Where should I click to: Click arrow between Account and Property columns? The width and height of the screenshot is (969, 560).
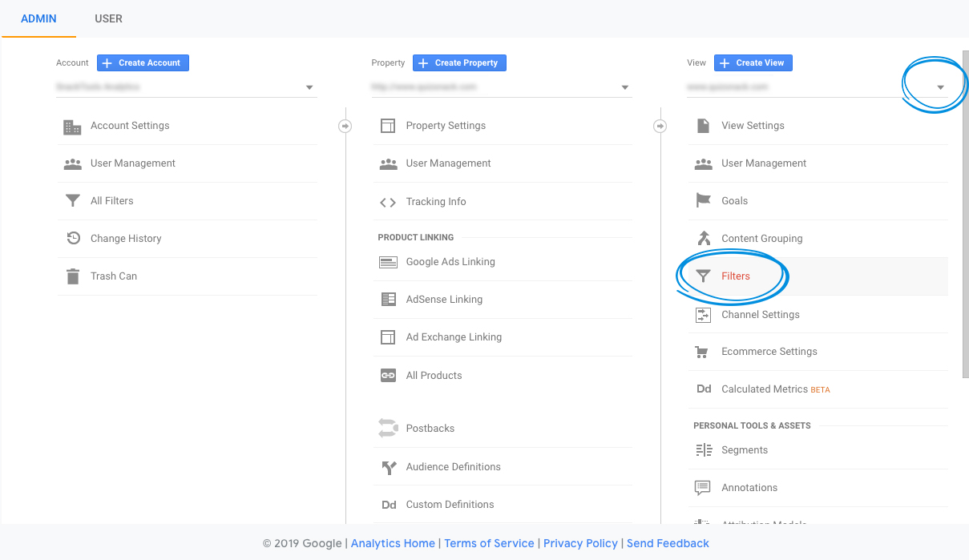click(x=345, y=126)
